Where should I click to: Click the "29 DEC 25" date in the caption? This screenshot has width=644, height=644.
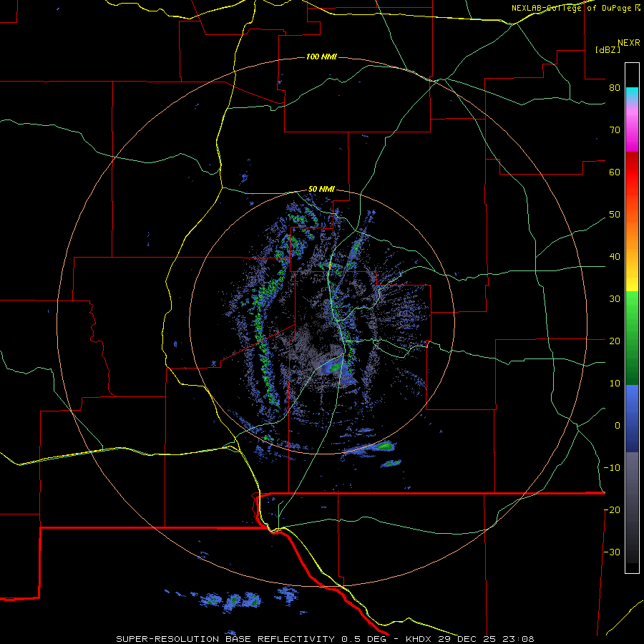[x=466, y=639]
